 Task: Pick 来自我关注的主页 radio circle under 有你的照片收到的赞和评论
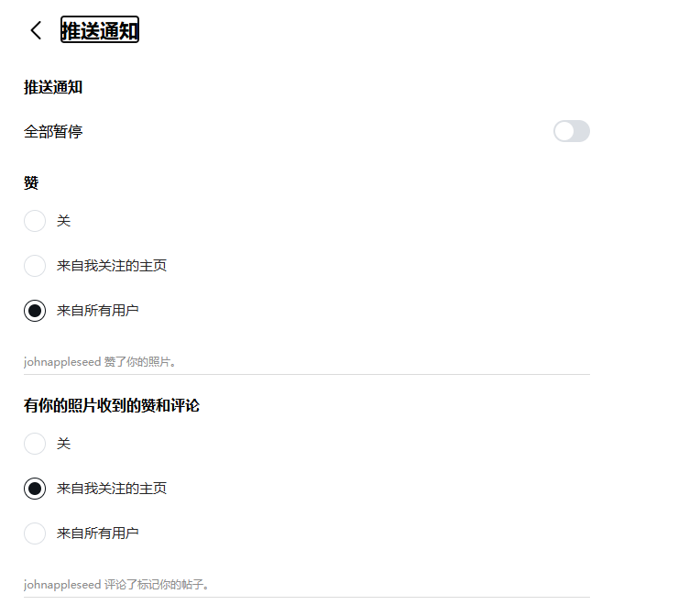pyautogui.click(x=35, y=489)
